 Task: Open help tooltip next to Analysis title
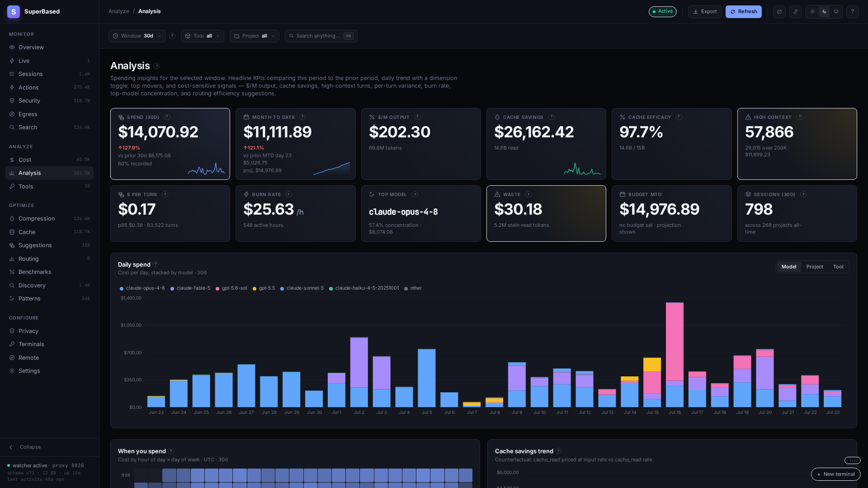coord(156,66)
